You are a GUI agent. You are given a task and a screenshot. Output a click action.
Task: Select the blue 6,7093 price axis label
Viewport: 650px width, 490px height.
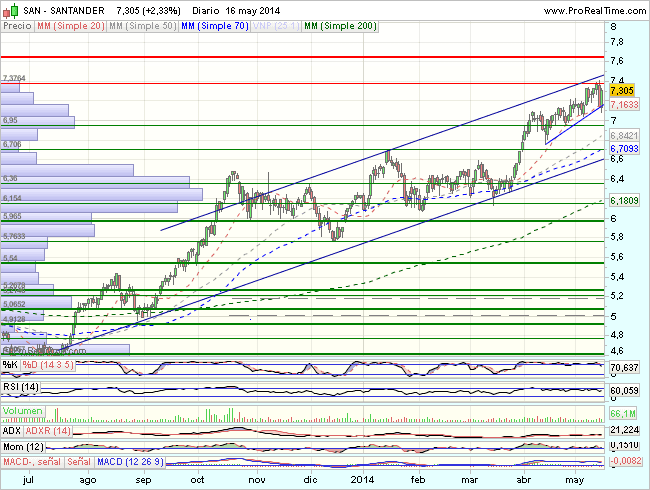(624, 149)
